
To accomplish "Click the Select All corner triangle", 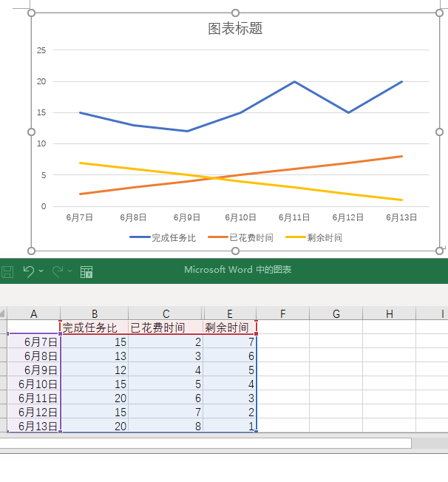I will (3, 313).
